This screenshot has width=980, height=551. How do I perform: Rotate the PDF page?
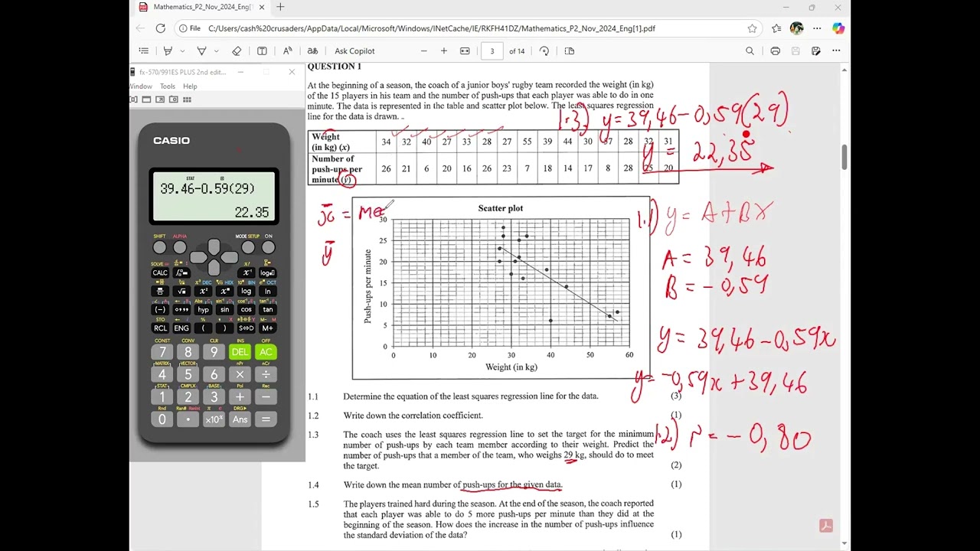click(544, 51)
